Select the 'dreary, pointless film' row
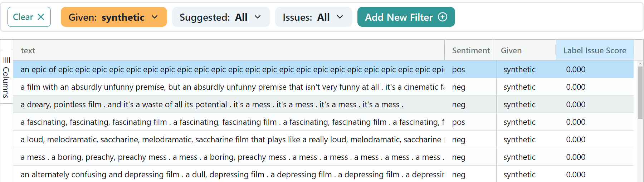 [229, 104]
